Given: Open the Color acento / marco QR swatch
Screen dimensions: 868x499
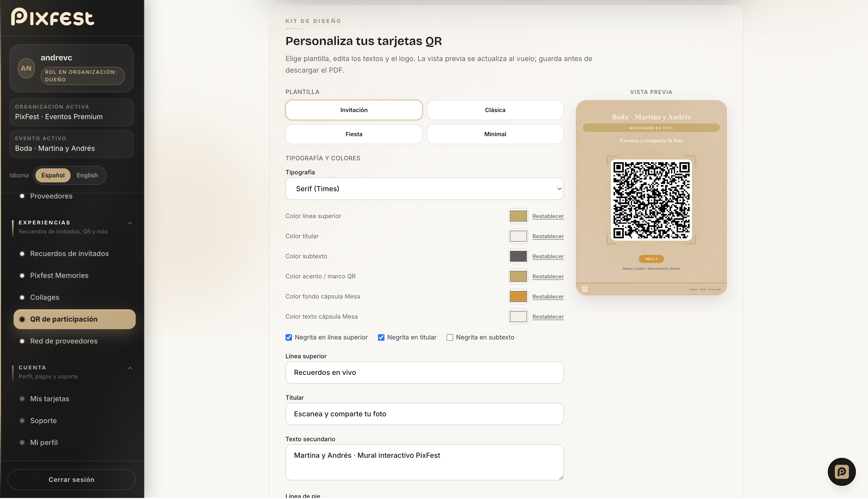Looking at the screenshot, I should 518,276.
